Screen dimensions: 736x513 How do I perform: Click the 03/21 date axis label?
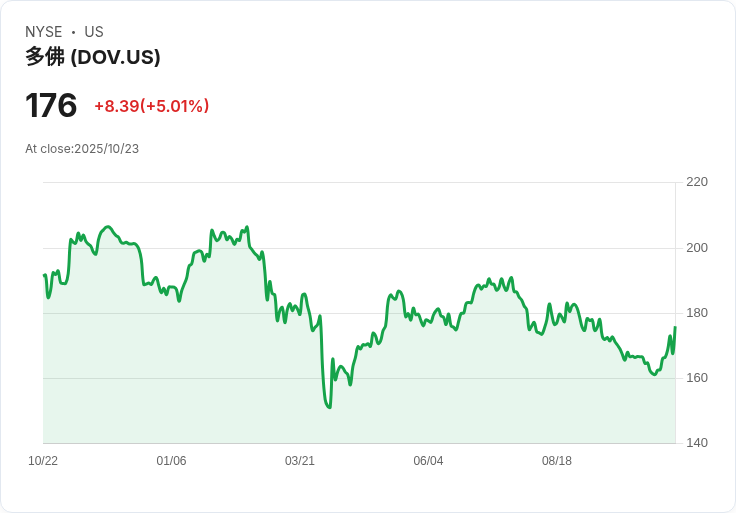pyautogui.click(x=300, y=461)
